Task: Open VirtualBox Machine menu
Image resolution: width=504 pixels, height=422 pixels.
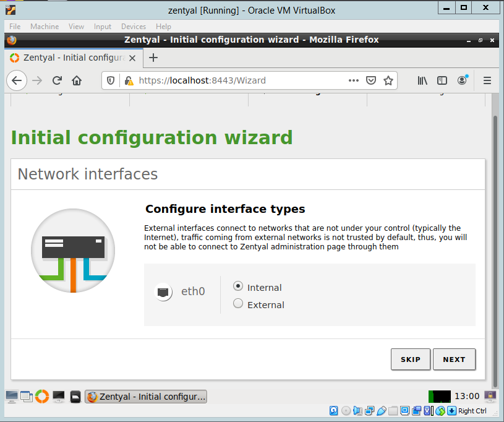Action: click(x=45, y=27)
